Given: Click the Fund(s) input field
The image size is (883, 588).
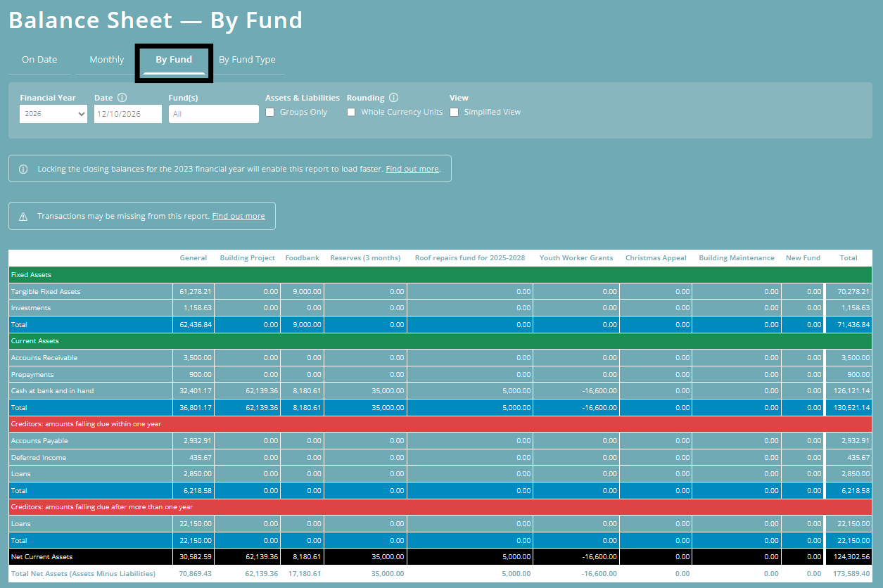Looking at the screenshot, I should point(214,114).
